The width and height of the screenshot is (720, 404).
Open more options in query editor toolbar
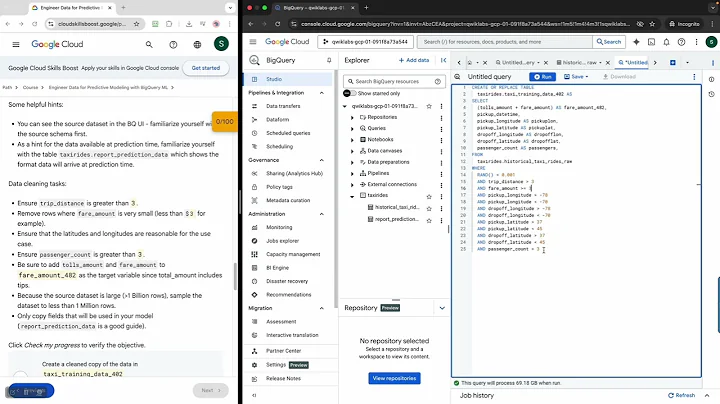(x=694, y=77)
